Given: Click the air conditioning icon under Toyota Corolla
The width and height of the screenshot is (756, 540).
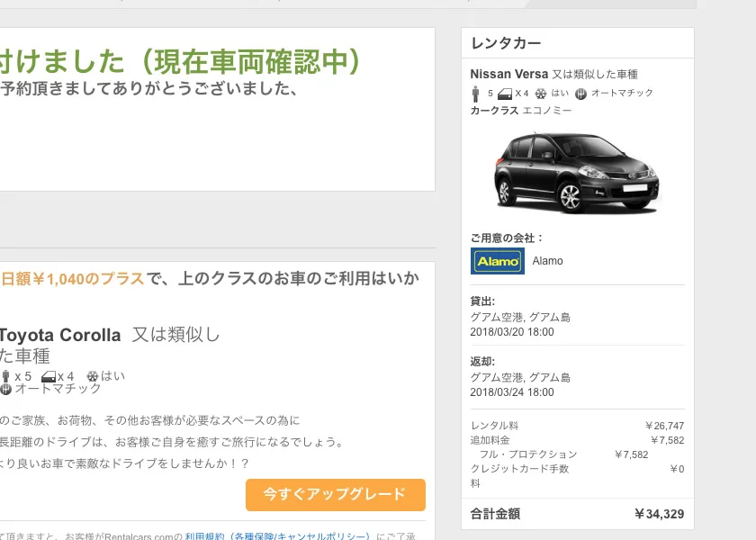Looking at the screenshot, I should [x=93, y=376].
